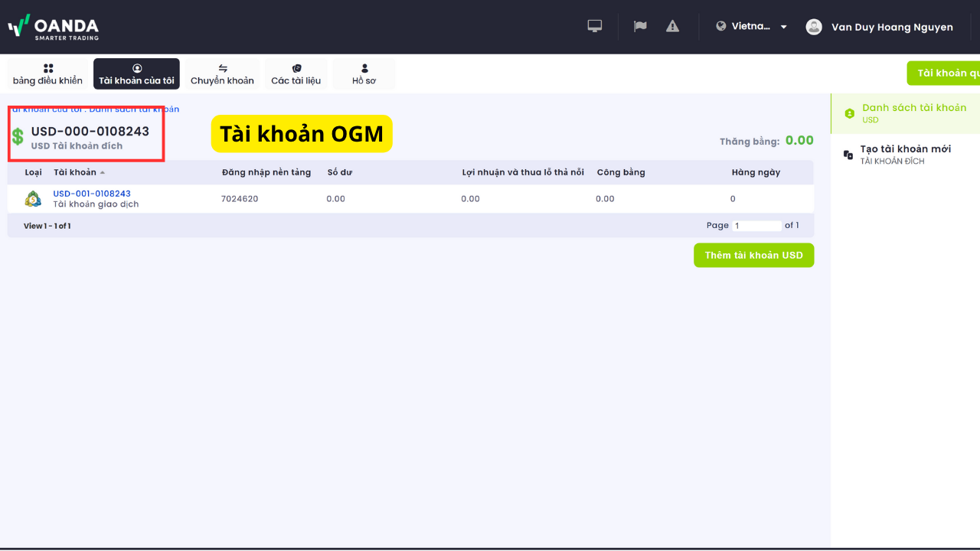Click the user profile avatar icon
The height and width of the screenshot is (551, 980).
[x=814, y=27]
